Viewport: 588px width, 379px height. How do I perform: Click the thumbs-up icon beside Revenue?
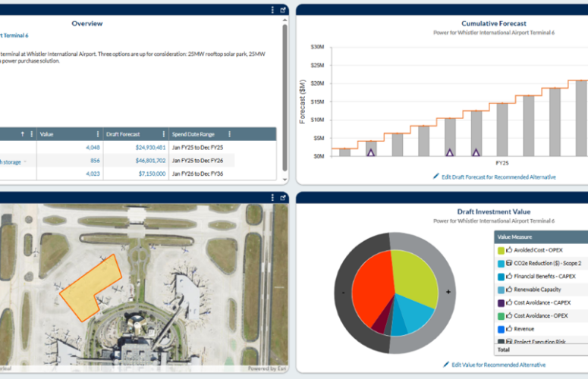pos(509,330)
